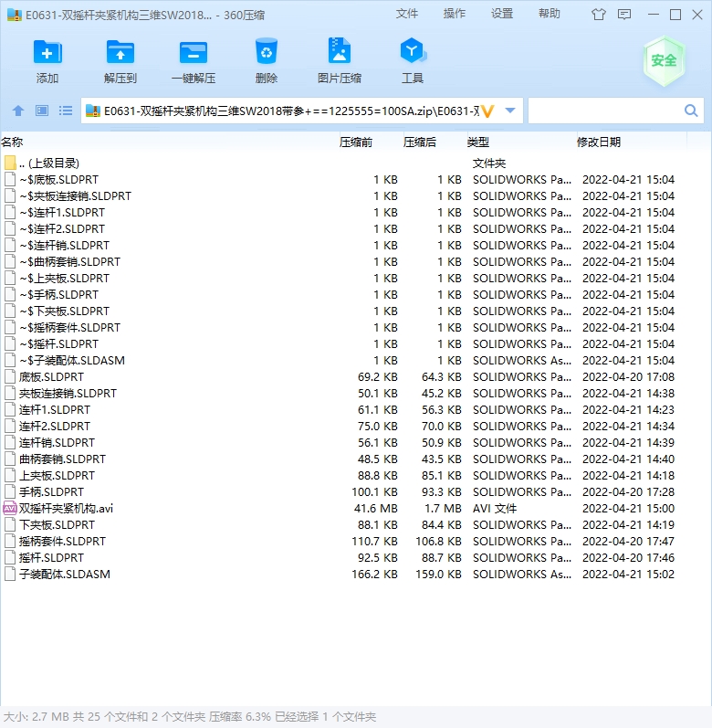The height and width of the screenshot is (728, 712).
Task: Click the status bar size summary text
Action: (x=190, y=716)
